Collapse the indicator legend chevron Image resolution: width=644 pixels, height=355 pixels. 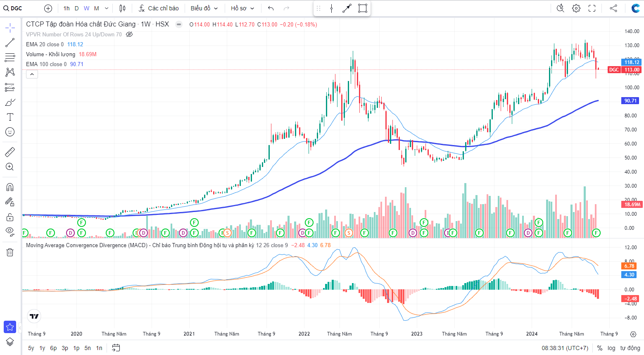click(32, 74)
